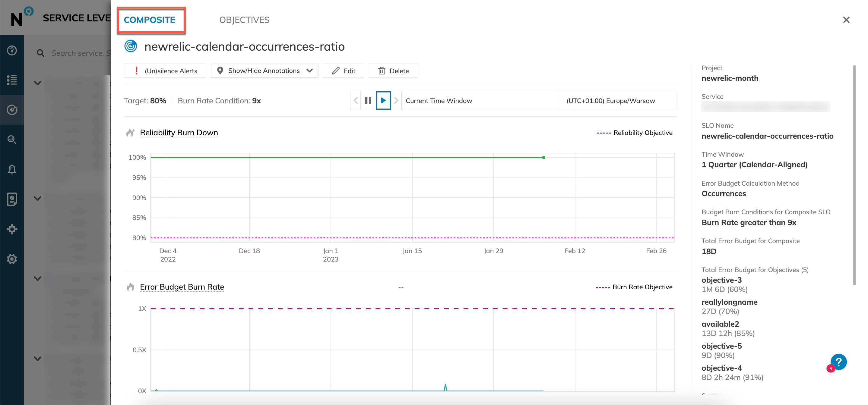Open the dashboard gauge icon in sidebar
This screenshot has width=868, height=405.
coord(12,50)
